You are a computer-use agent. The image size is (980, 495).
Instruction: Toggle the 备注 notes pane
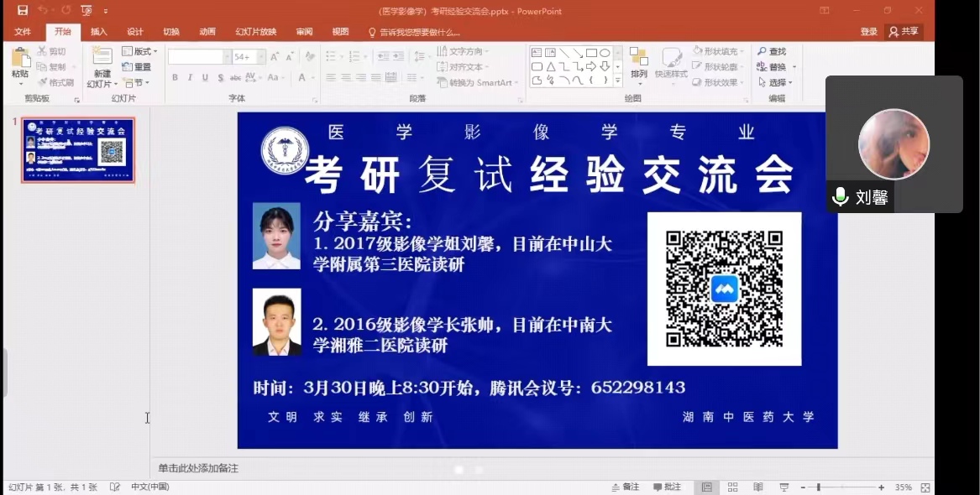coord(625,487)
